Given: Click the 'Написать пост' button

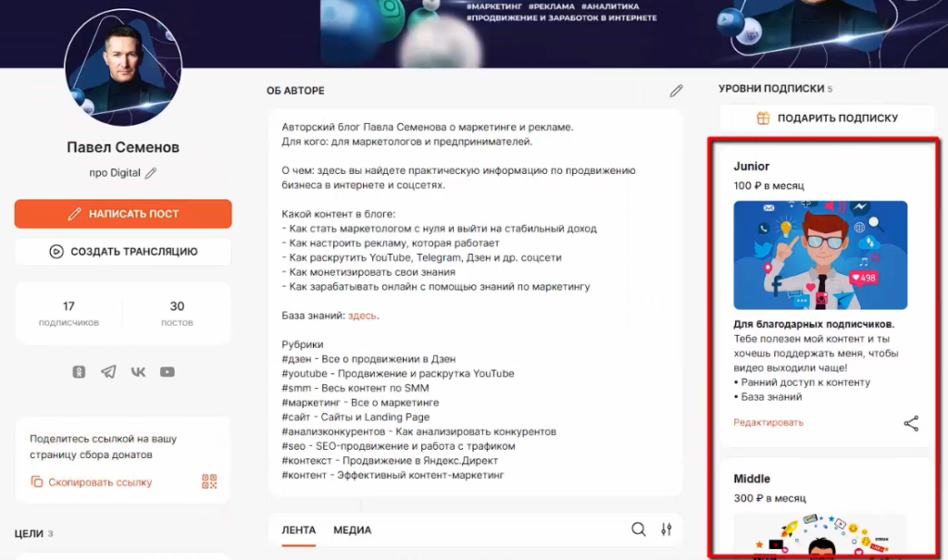Looking at the screenshot, I should click(x=123, y=214).
